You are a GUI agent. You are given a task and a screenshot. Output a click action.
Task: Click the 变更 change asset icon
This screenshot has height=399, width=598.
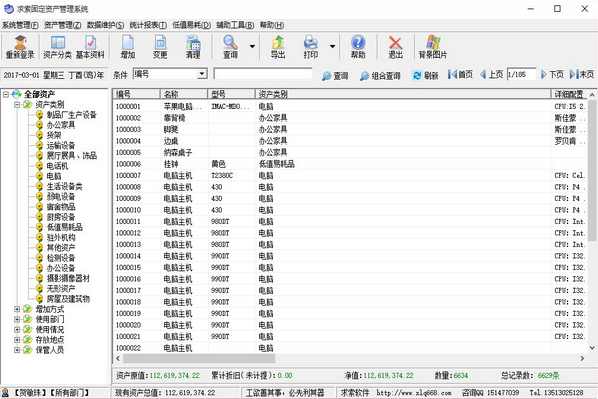point(160,47)
